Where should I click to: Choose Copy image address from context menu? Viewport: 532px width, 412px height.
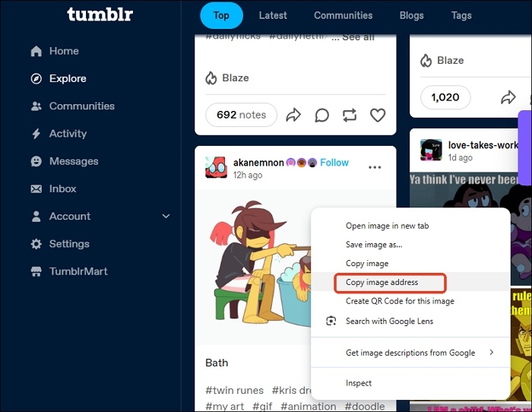pos(382,282)
